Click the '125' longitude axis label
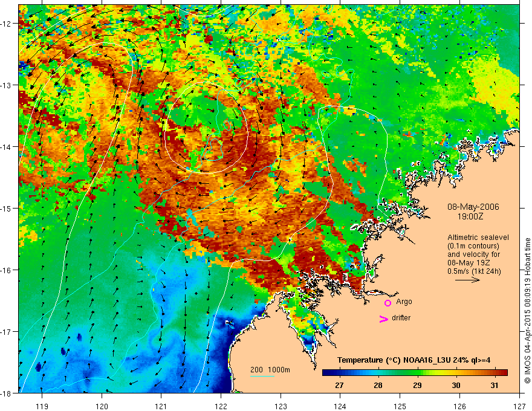The height and width of the screenshot is (411, 532). coord(400,406)
